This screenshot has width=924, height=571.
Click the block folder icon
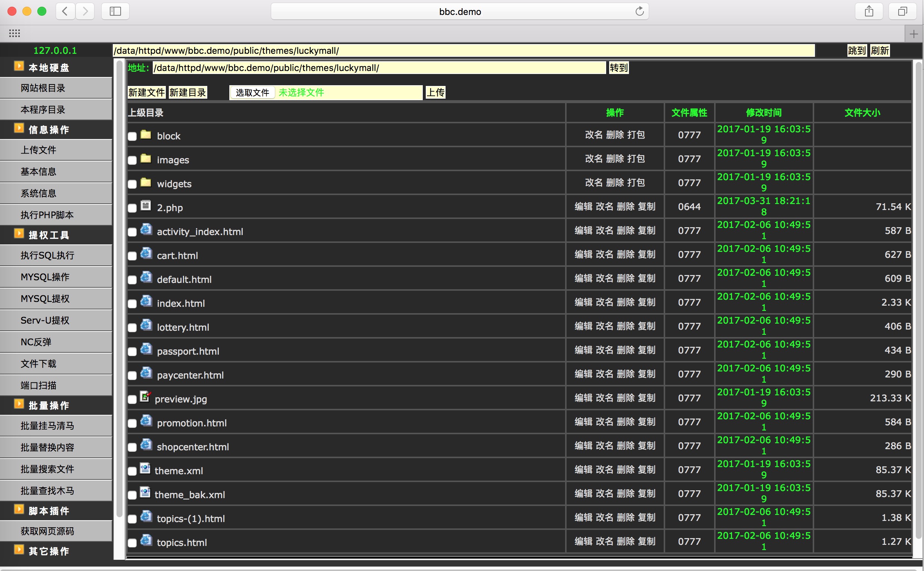[146, 135]
